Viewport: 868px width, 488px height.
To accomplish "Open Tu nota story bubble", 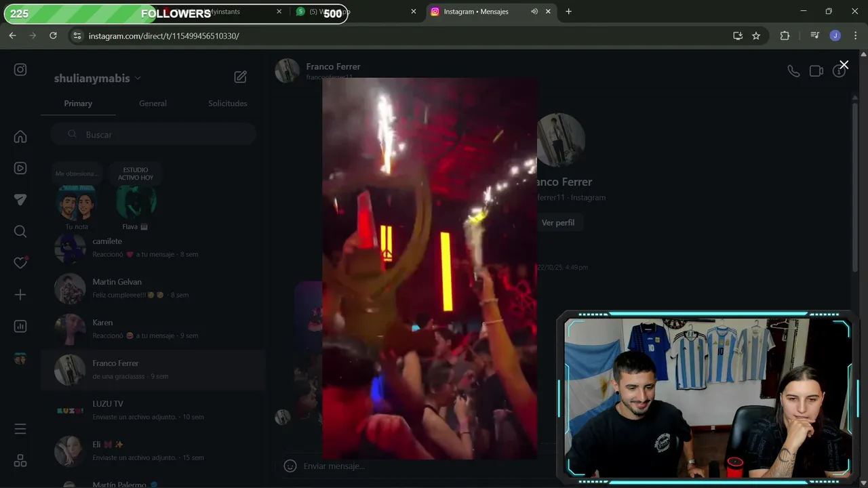I will (77, 202).
